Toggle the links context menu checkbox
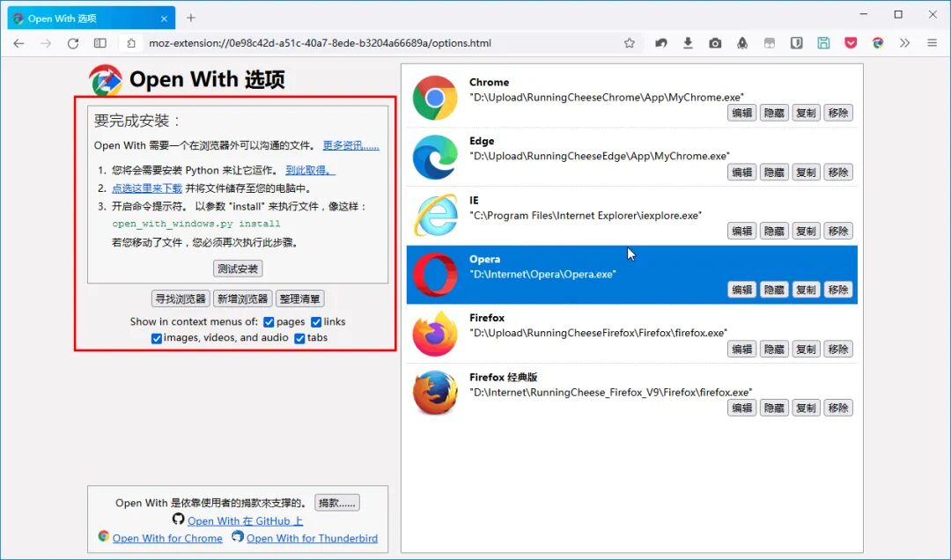The width and height of the screenshot is (951, 560). tap(316, 322)
